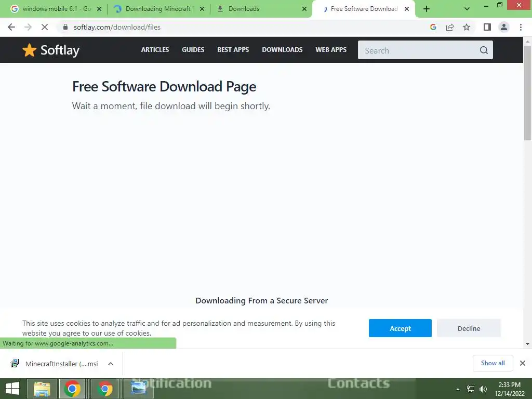Screen dimensions: 532x399
Task: Accept the cookie notice
Action: point(400,328)
